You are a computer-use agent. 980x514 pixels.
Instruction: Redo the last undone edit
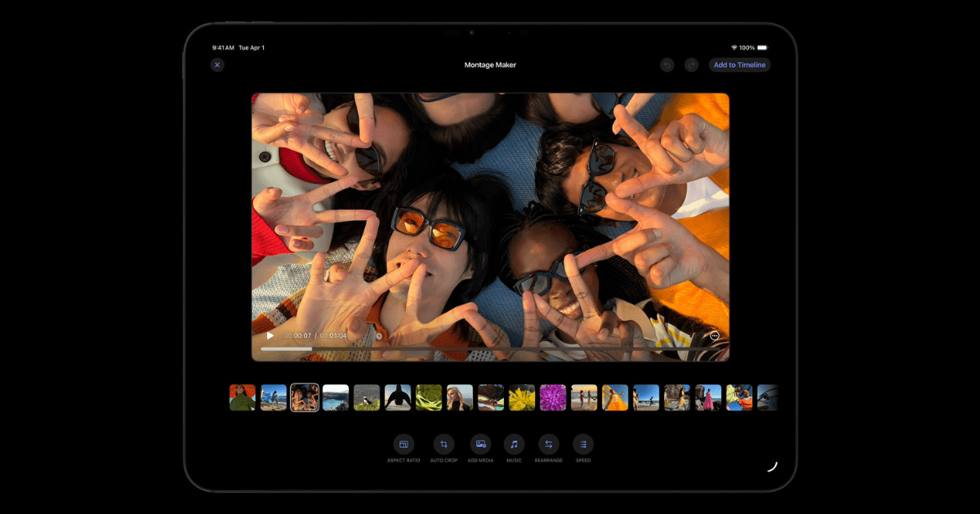pos(692,65)
